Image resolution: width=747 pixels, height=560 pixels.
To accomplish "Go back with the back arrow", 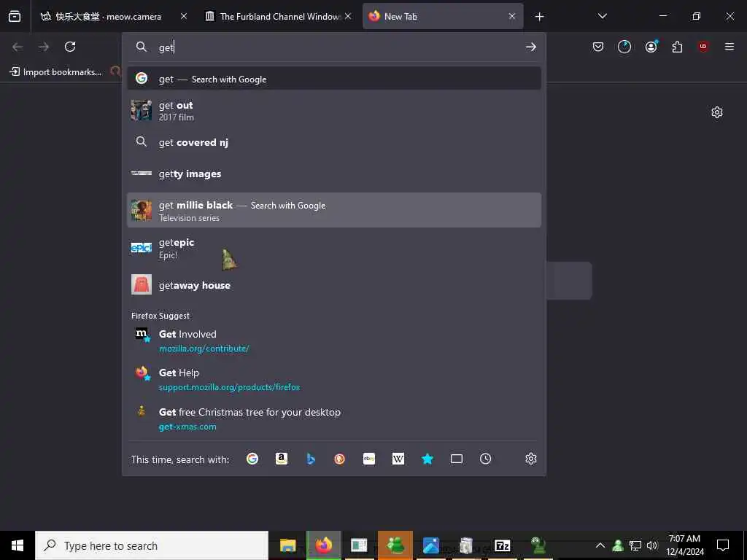I will [x=18, y=47].
